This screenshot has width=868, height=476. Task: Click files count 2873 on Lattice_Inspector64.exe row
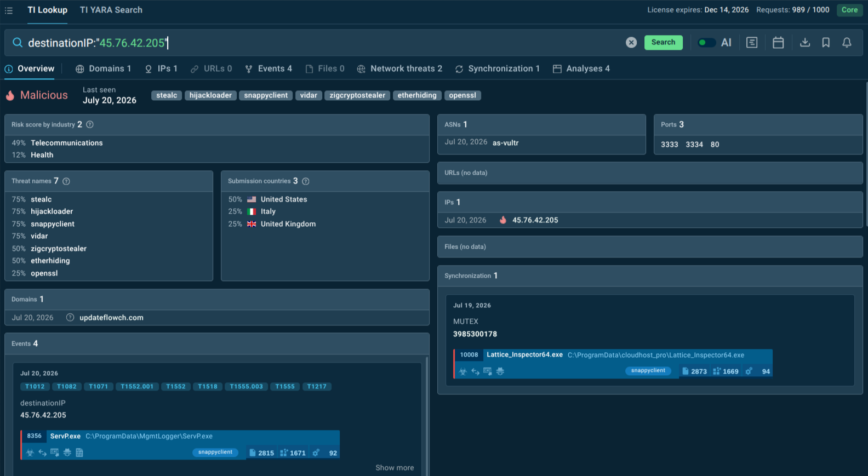[694, 371]
